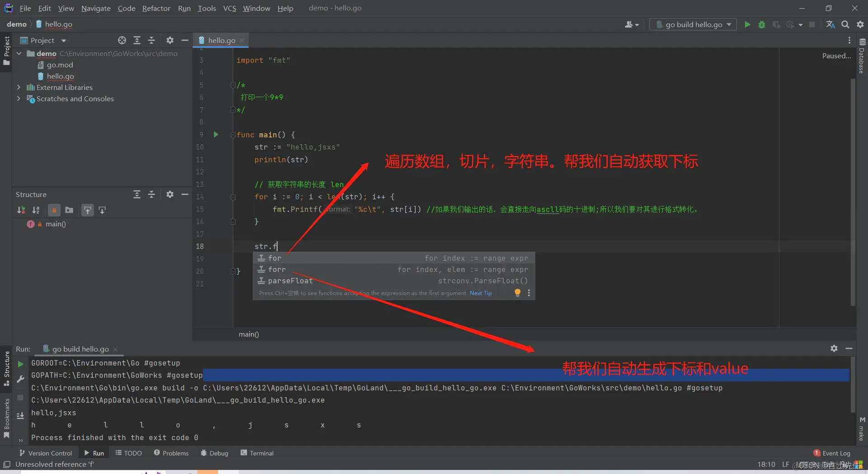This screenshot has height=474, width=868.
Task: Expand External Libraries node
Action: [19, 87]
